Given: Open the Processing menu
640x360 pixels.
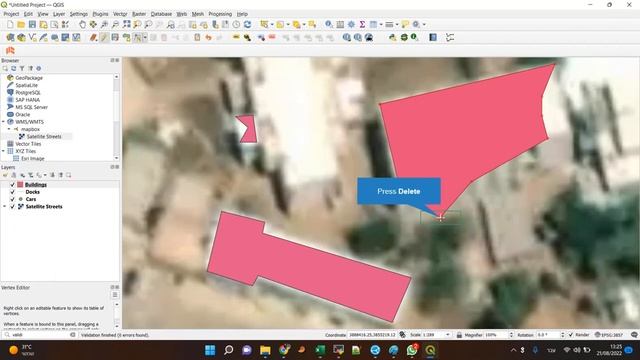Looking at the screenshot, I should click(x=220, y=14).
